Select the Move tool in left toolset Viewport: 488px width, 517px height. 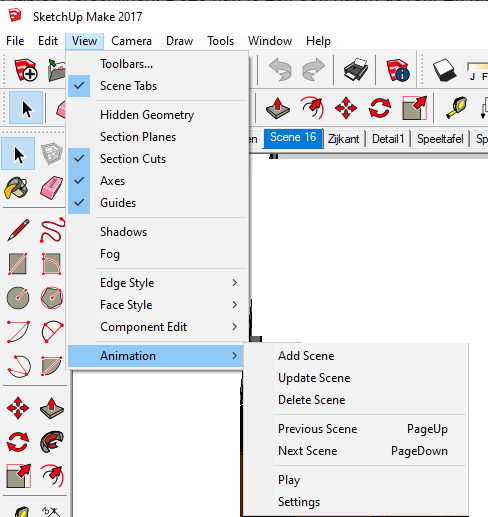pos(18,408)
